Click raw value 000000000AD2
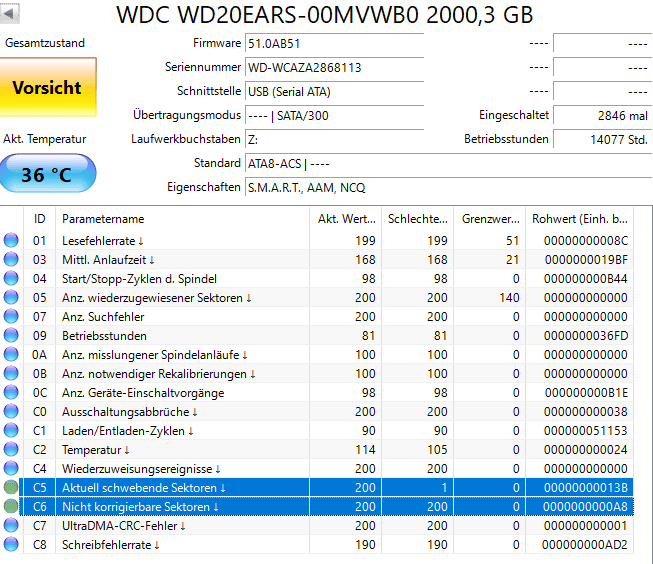The height and width of the screenshot is (564, 653). click(x=585, y=545)
